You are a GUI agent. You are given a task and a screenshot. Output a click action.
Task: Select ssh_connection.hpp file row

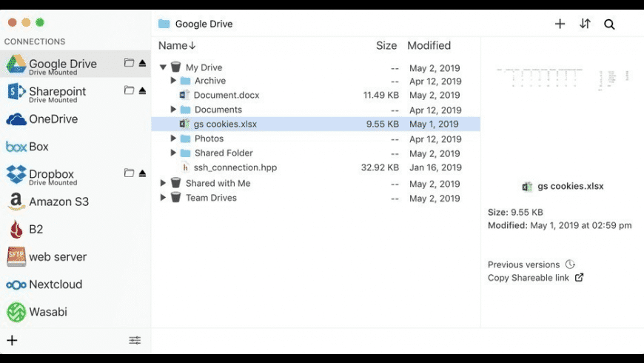coord(316,167)
